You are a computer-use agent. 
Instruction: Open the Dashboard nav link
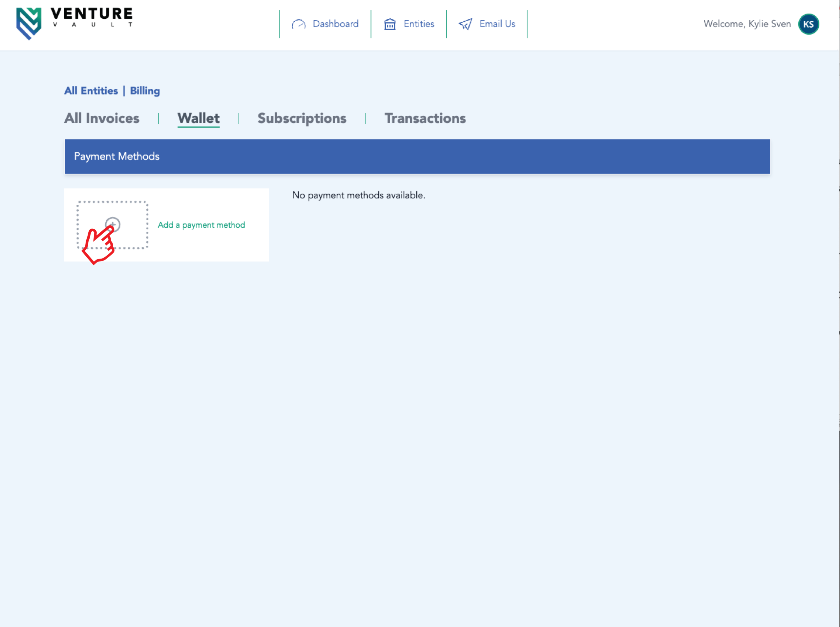point(335,24)
